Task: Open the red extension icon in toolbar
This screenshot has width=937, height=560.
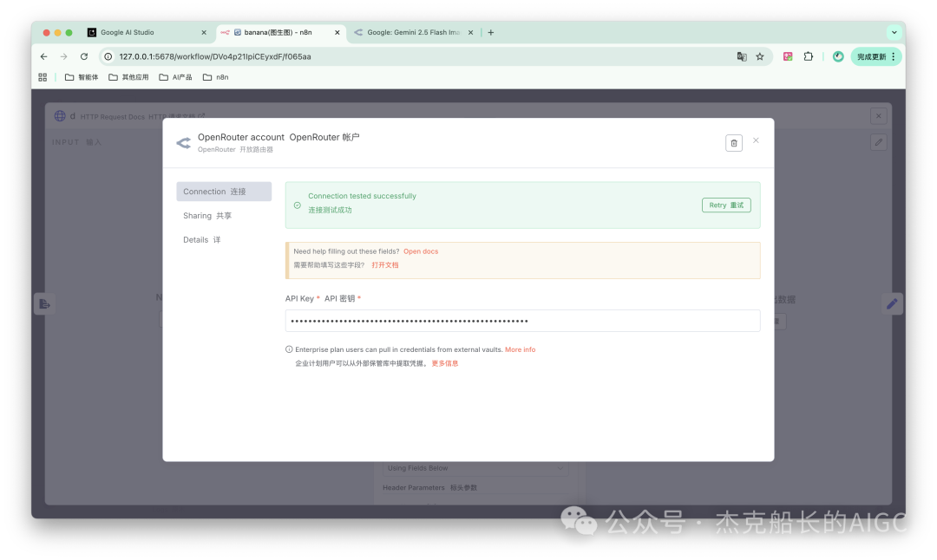Action: pos(788,56)
